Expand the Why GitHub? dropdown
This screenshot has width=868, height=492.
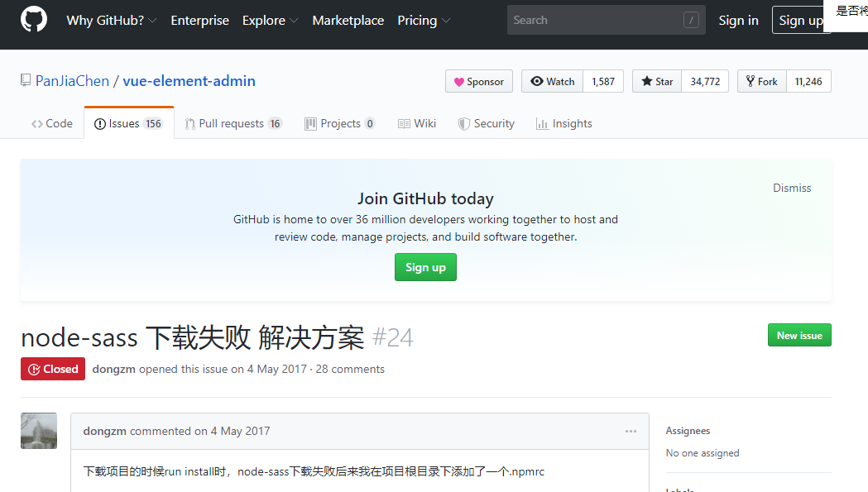tap(111, 21)
